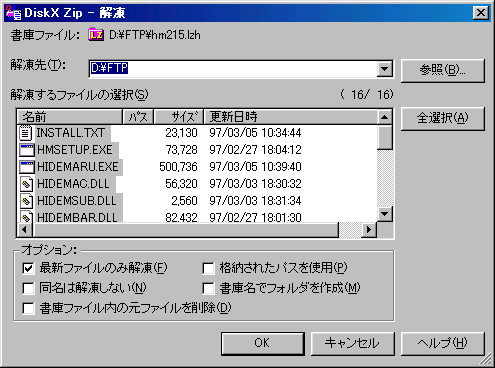Viewport: 495px width, 368px height.
Task: Enable 格納されたパスを使用(P) checkbox
Action: (208, 268)
